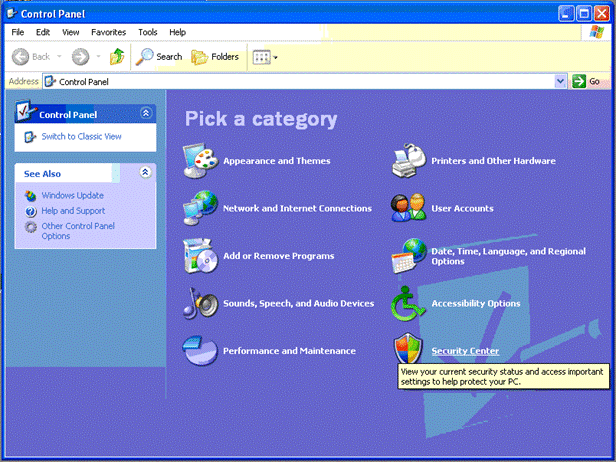This screenshot has height=462, width=616.
Task: Click inside the Address input field
Action: click(x=305, y=81)
